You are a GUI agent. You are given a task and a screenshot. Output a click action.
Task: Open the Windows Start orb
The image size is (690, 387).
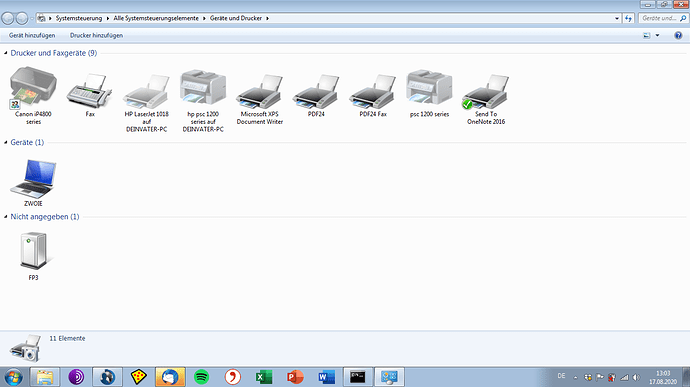pos(13,377)
